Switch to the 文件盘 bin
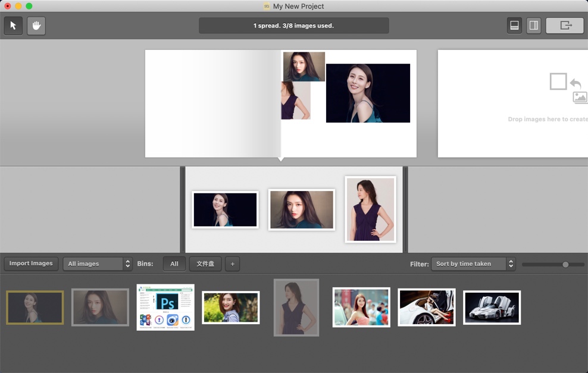588x373 pixels. click(205, 264)
